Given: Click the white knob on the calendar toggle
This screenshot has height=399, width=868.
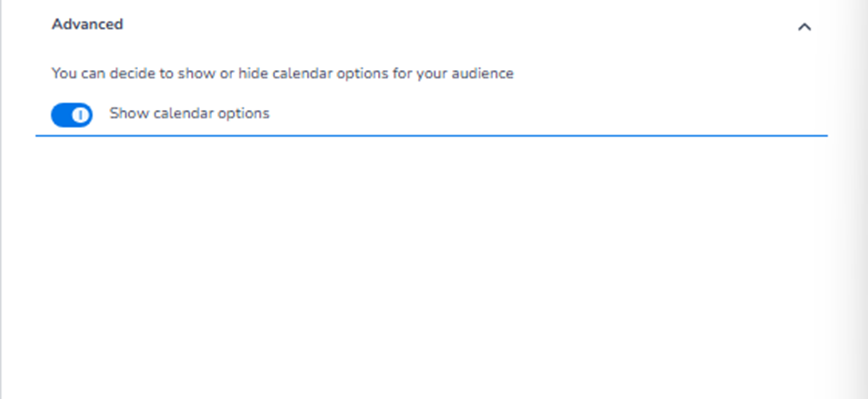Looking at the screenshot, I should tap(80, 115).
